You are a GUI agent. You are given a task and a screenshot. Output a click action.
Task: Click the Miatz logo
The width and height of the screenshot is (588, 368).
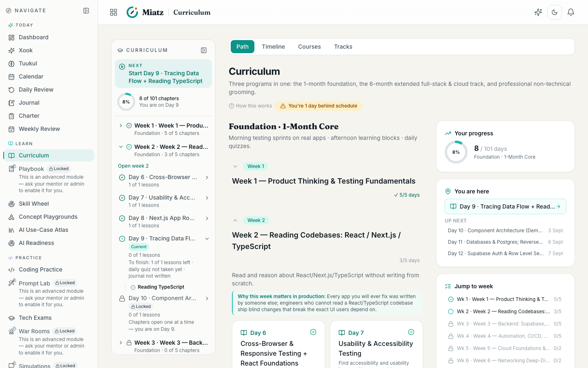tap(145, 12)
